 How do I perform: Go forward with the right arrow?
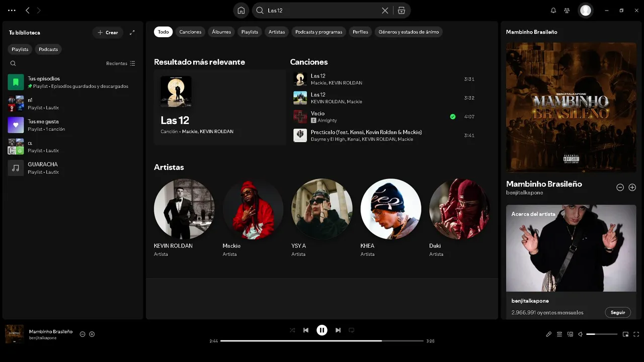coord(39,10)
